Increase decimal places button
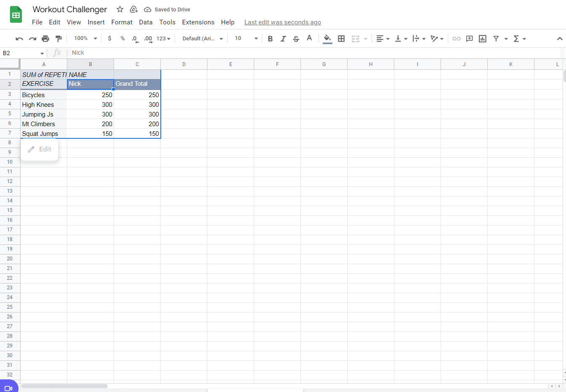 148,39
